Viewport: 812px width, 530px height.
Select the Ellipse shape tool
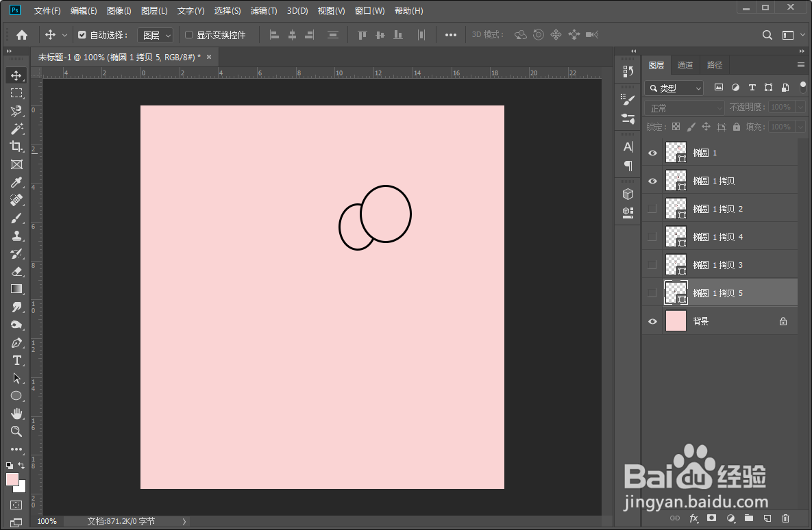point(16,396)
